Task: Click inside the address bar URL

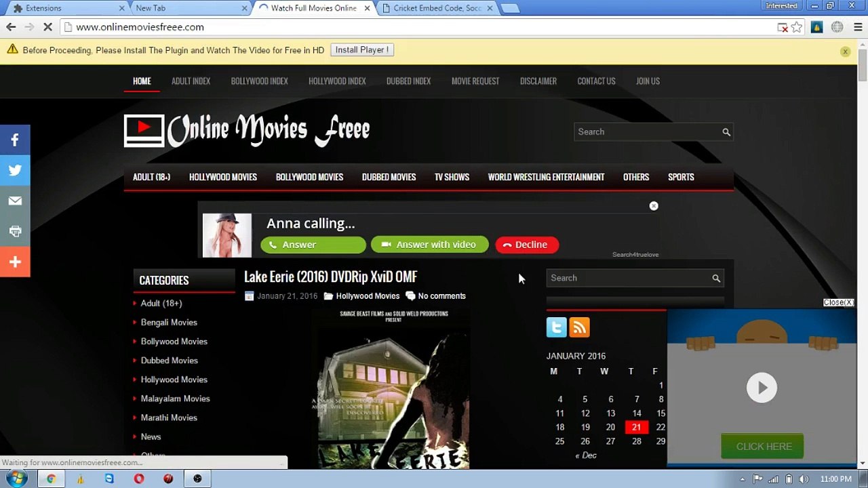Action: 140,27
